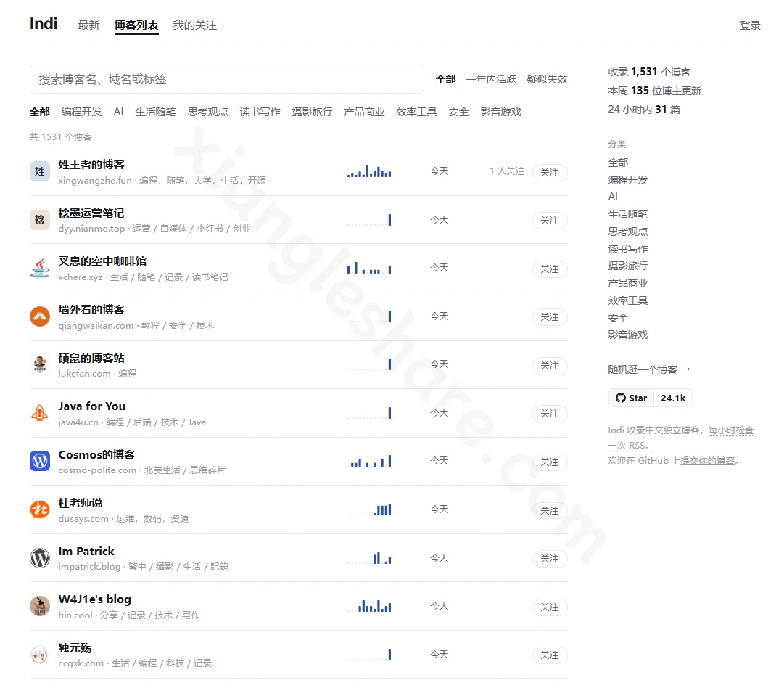784x688 pixels.
Task: Click the 姓王者的博客 avatar icon
Action: tap(39, 171)
